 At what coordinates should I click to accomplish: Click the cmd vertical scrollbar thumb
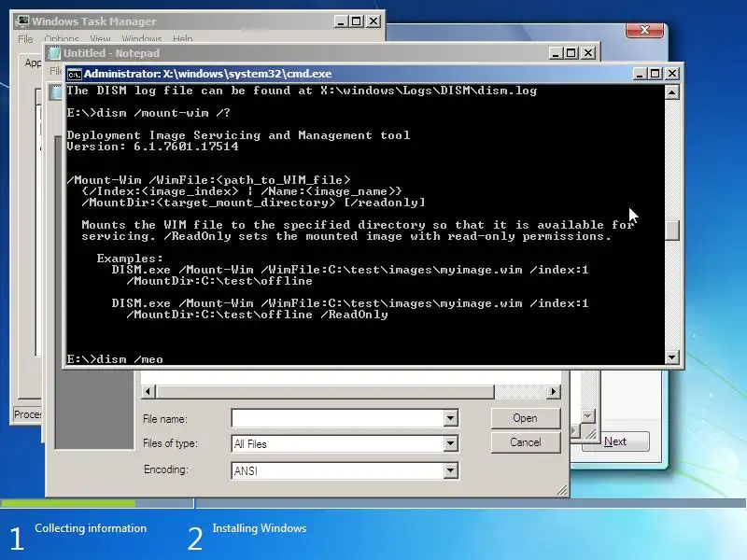pyautogui.click(x=671, y=231)
